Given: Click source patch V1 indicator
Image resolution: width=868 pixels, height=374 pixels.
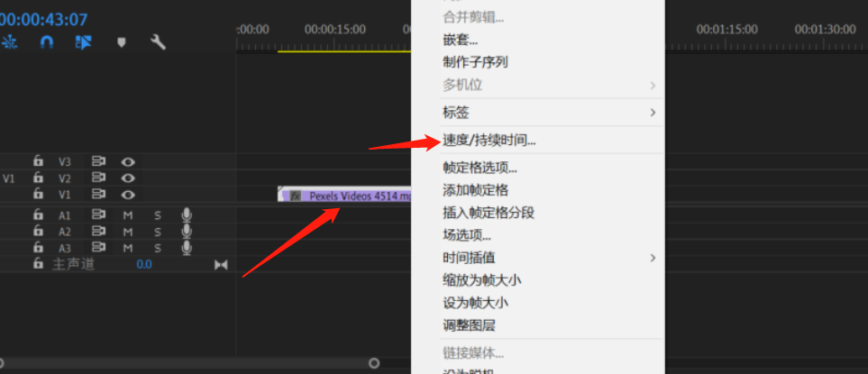Looking at the screenshot, I should pos(9,178).
